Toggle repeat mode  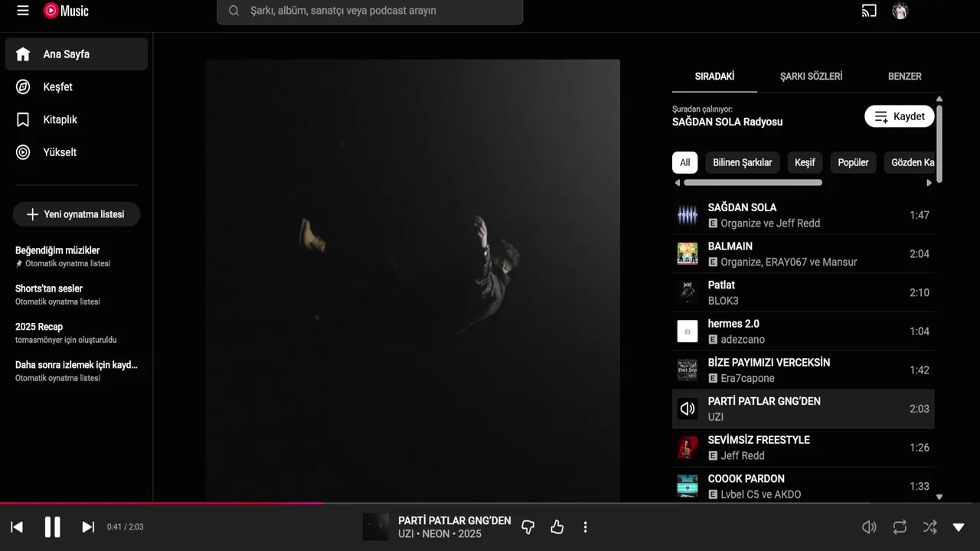[900, 527]
